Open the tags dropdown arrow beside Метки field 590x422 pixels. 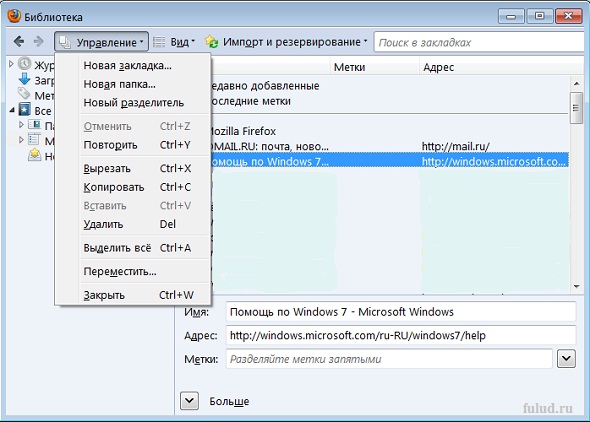click(566, 359)
